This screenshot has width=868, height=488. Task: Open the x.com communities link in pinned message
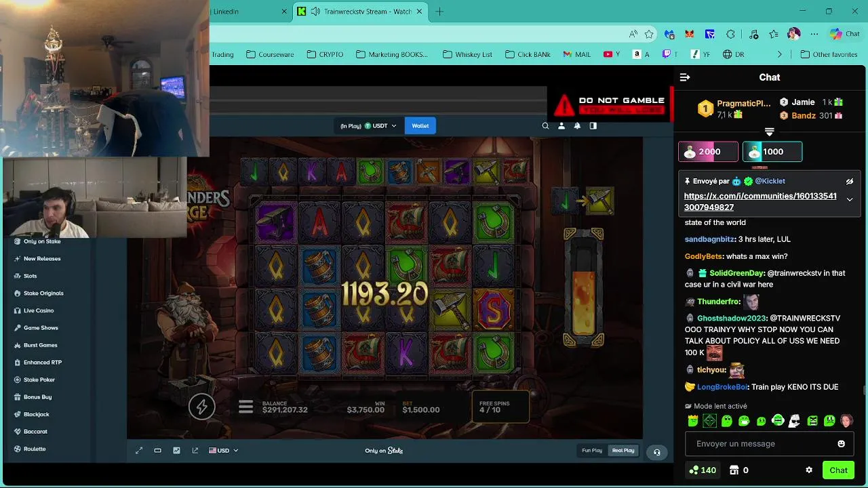coord(760,201)
